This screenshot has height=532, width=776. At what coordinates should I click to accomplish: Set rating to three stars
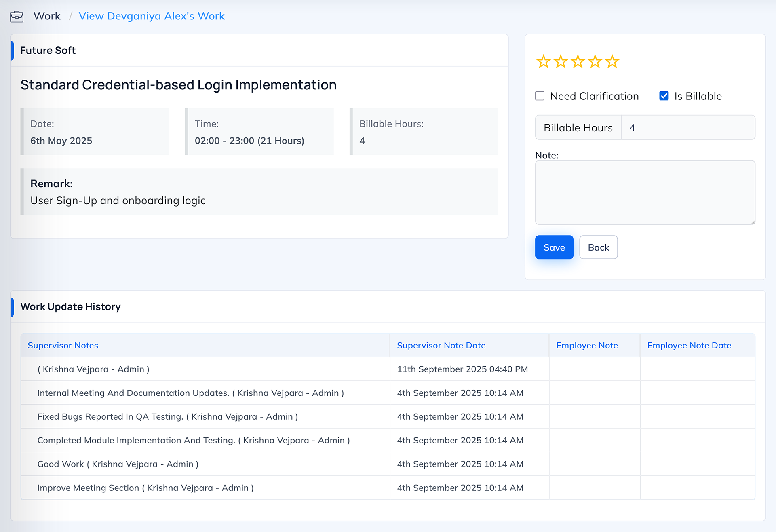(578, 62)
